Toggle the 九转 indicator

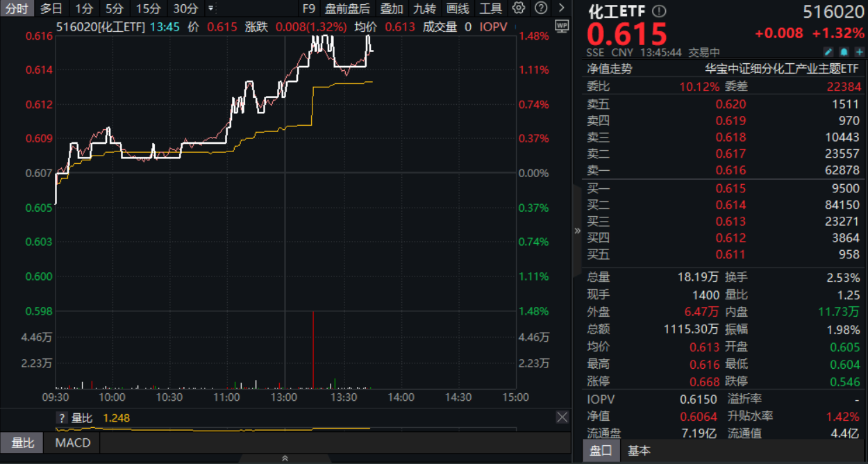tap(424, 8)
